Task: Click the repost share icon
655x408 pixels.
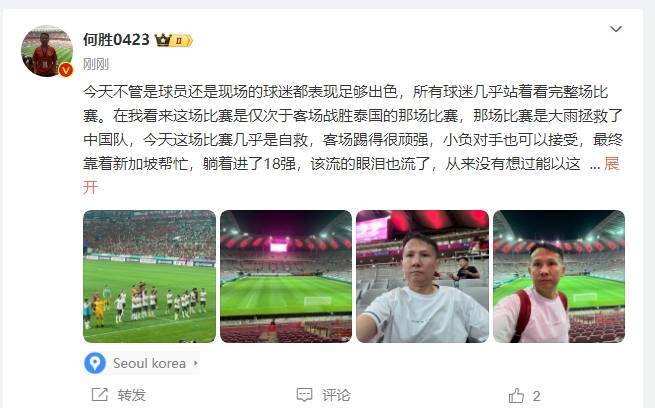Action: coord(99,395)
